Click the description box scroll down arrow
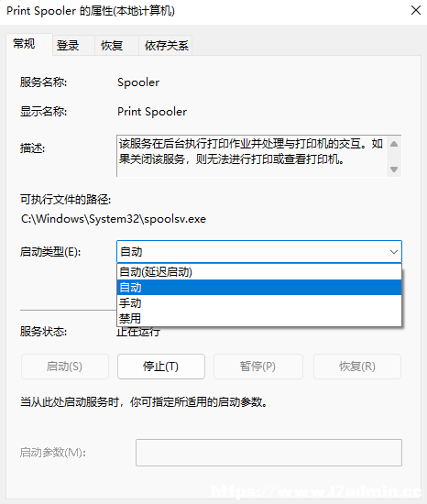The width and height of the screenshot is (427, 504). coord(394,170)
